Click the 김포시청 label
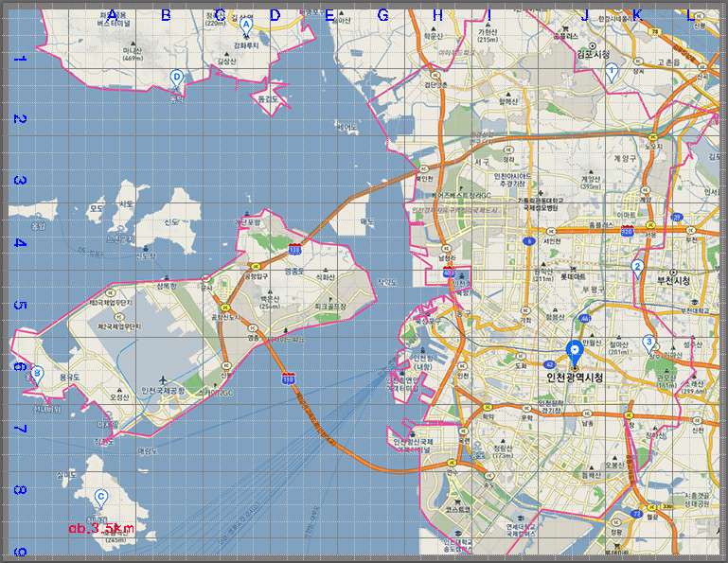The height and width of the screenshot is (563, 728). (x=595, y=55)
